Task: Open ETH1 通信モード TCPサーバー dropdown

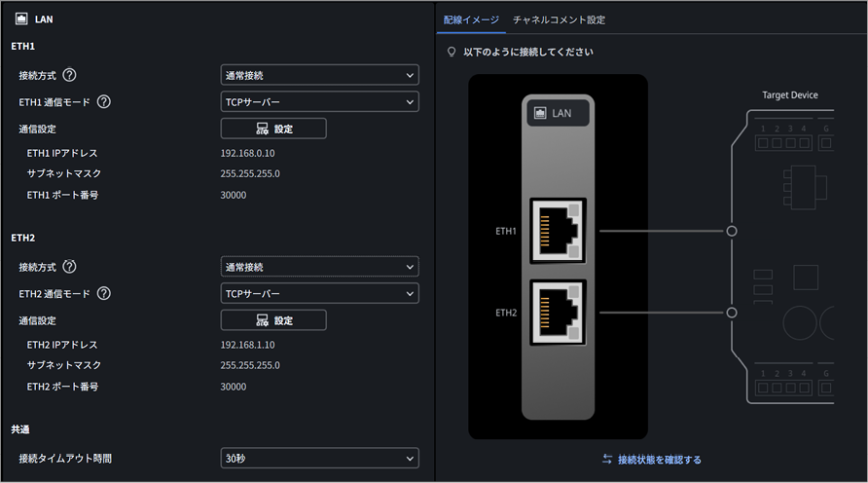Action: point(319,102)
